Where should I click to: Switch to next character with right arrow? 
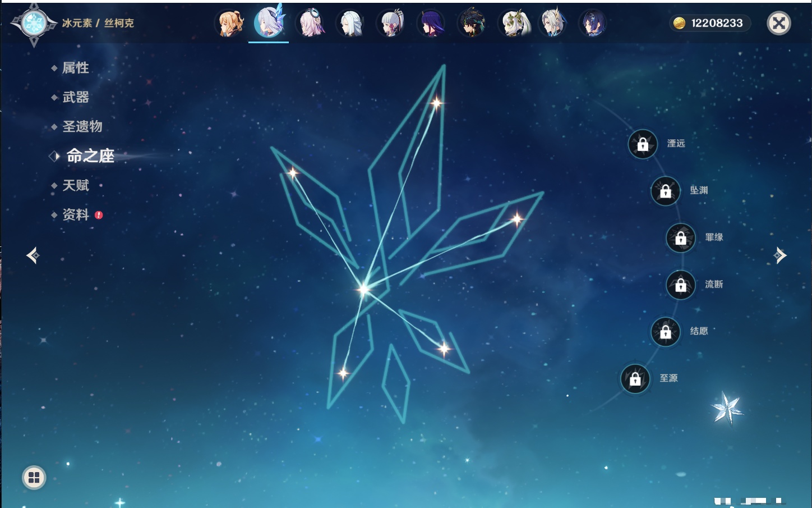(x=780, y=255)
